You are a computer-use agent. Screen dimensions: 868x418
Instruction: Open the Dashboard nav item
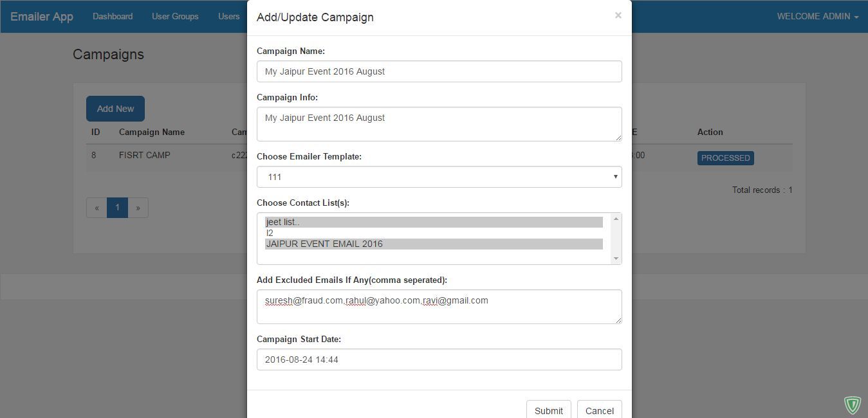[x=113, y=16]
